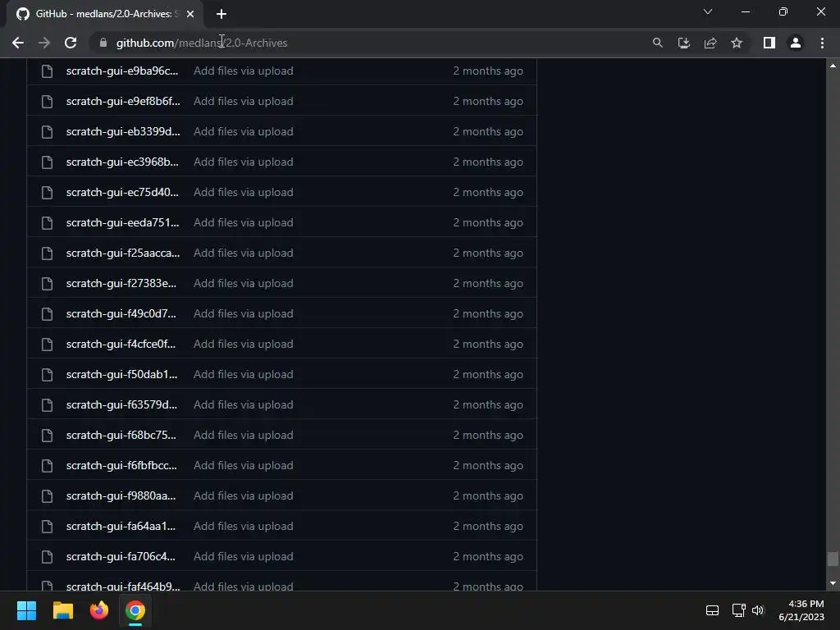This screenshot has width=840, height=630.
Task: Click the browser forward arrow
Action: coord(44,43)
